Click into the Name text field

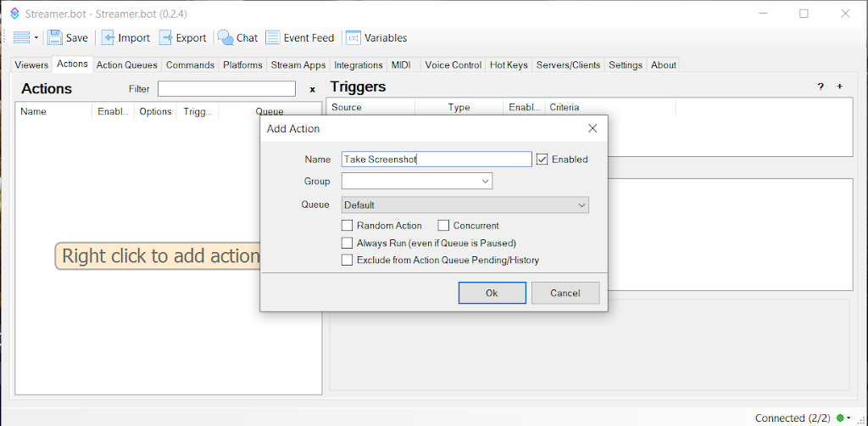[437, 160]
